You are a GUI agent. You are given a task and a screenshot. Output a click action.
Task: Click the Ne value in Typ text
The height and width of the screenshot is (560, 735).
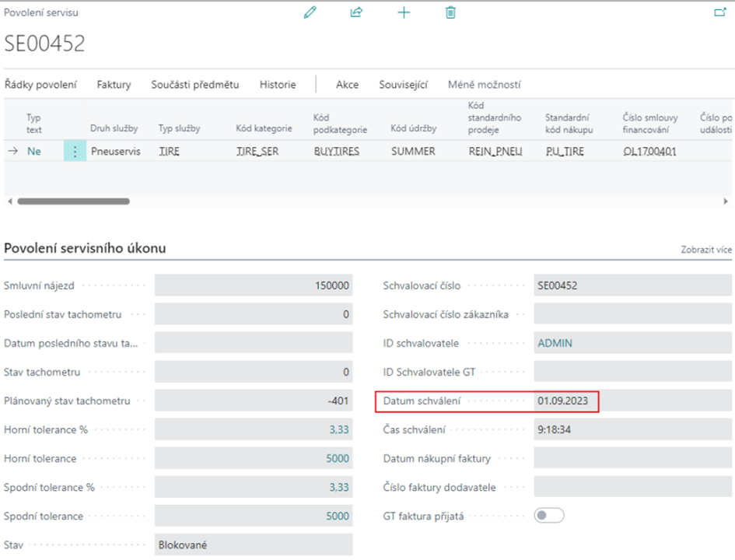(x=34, y=152)
